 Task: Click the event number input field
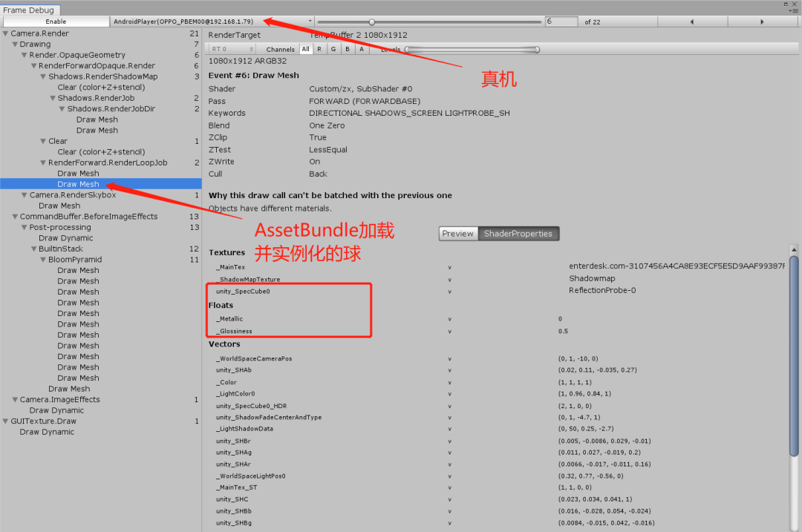click(561, 22)
